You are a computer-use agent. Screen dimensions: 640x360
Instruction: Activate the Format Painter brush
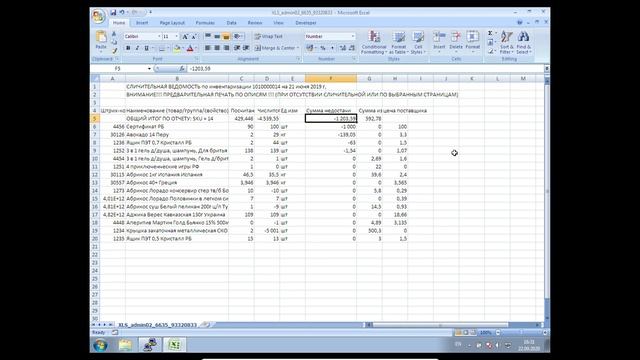click(114, 51)
